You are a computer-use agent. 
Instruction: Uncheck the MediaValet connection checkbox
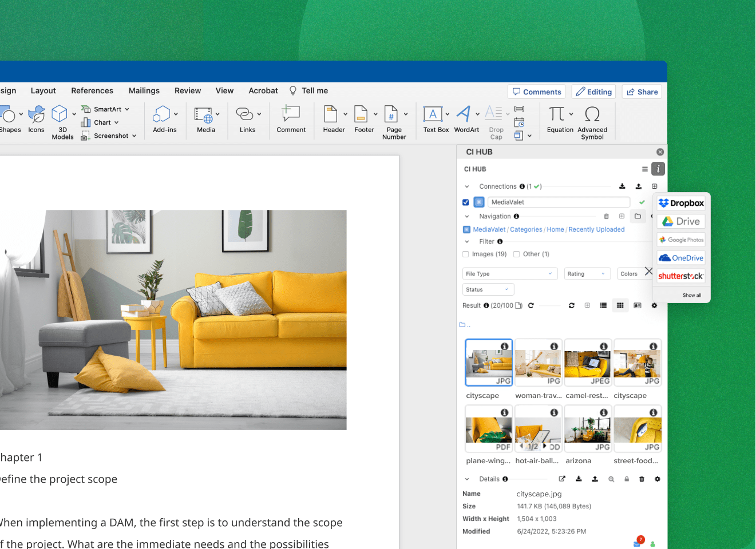466,202
